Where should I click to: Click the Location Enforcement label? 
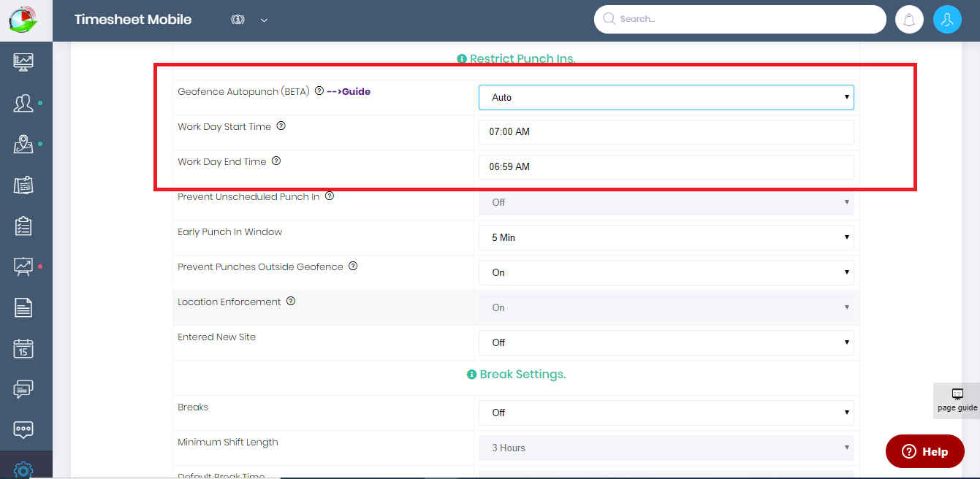tap(229, 302)
